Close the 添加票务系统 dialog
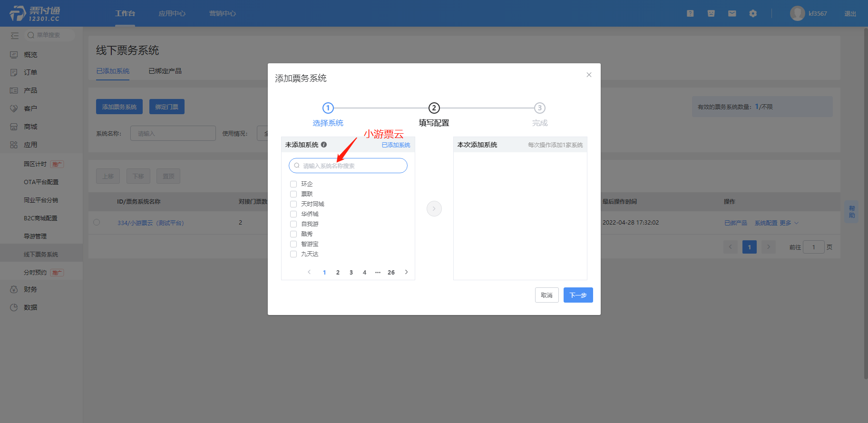The image size is (868, 423). [x=589, y=75]
